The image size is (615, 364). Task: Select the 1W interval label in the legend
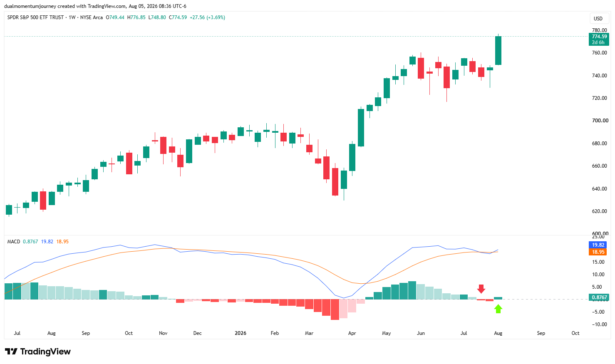click(72, 17)
